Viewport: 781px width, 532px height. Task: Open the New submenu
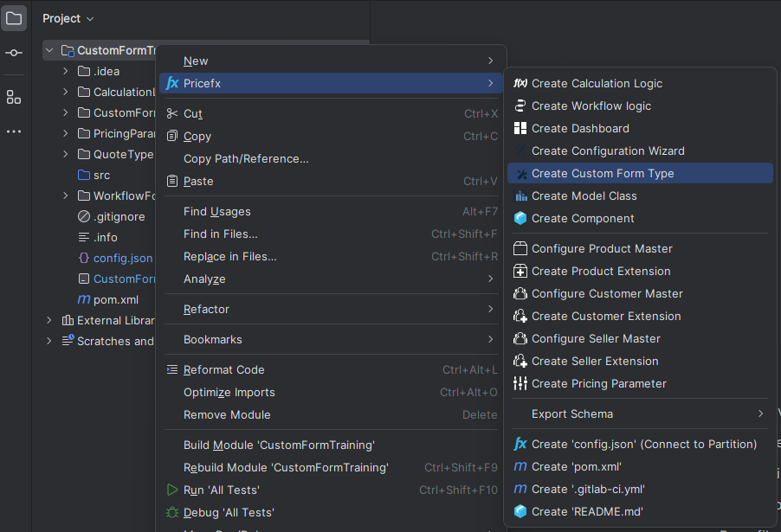(331, 61)
